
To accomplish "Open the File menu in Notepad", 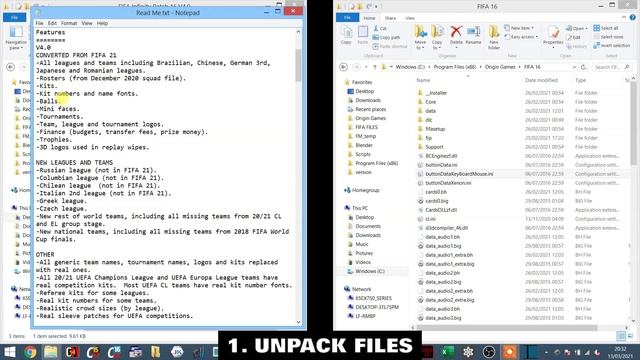I will [x=39, y=23].
